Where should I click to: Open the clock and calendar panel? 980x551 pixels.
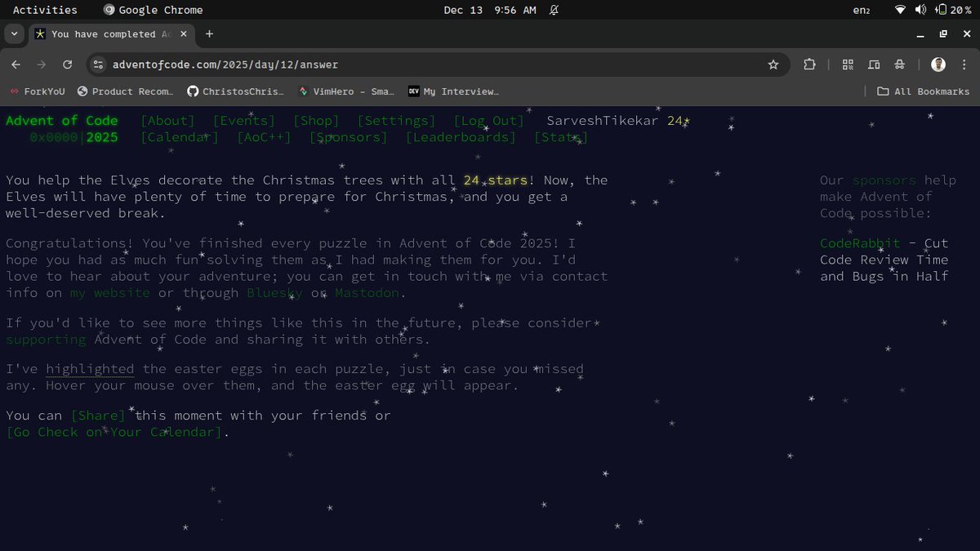click(490, 10)
